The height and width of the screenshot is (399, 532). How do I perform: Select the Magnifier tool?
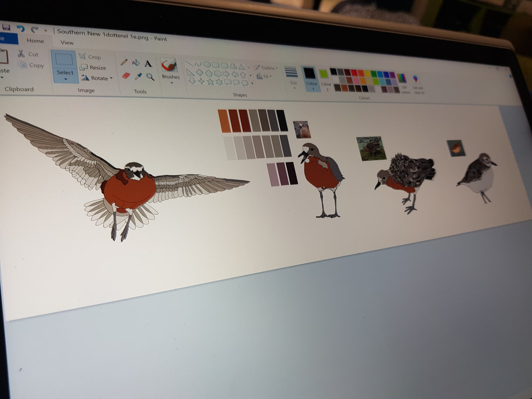click(x=150, y=77)
